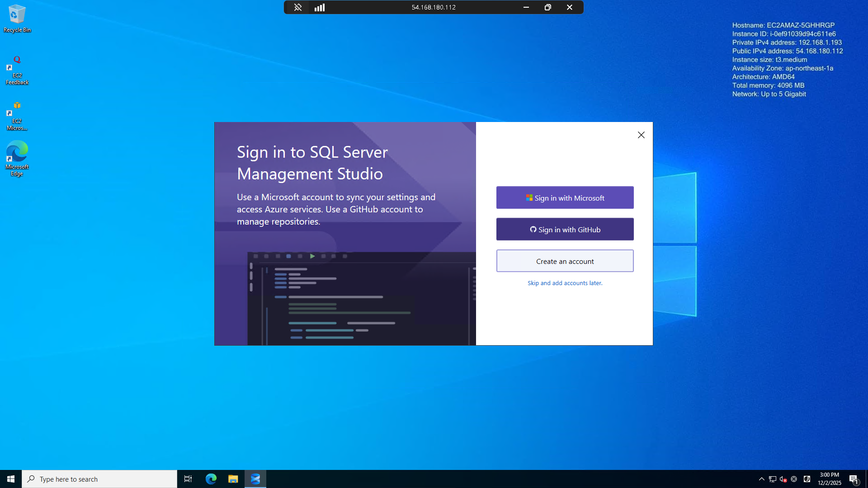The width and height of the screenshot is (868, 488).
Task: Open the Windows Start menu
Action: pos(11,479)
